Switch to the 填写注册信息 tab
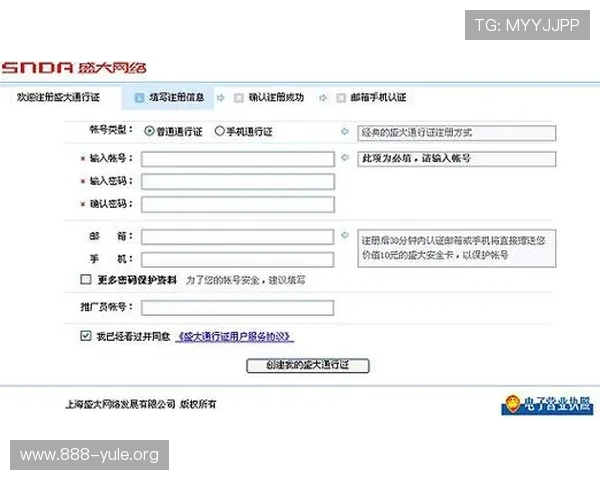The height and width of the screenshot is (480, 600). pyautogui.click(x=168, y=98)
